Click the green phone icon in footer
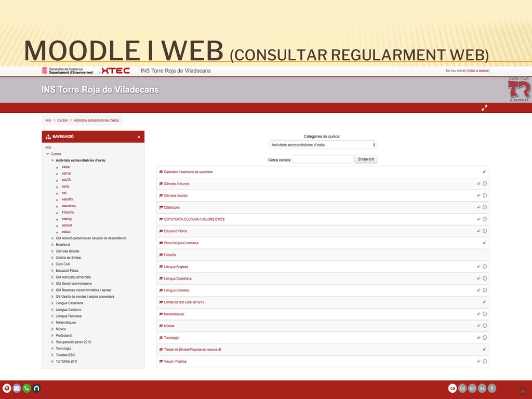The width and height of the screenshot is (532, 399). pos(26,388)
